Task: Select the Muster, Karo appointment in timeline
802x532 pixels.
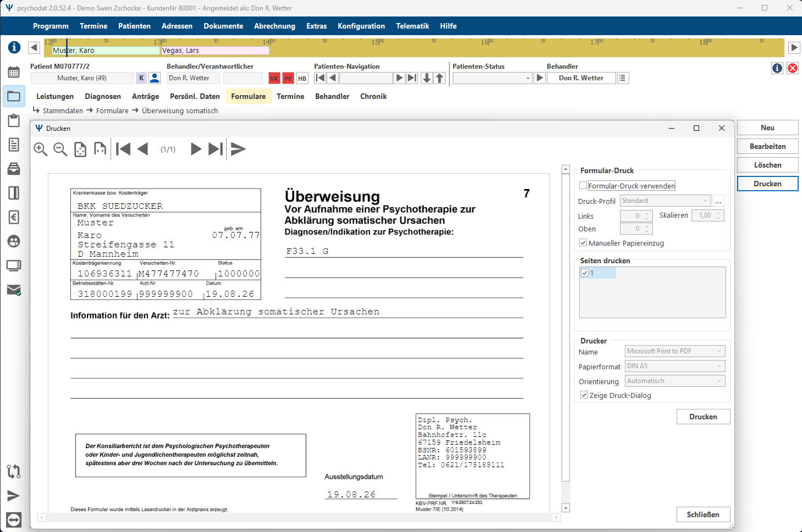Action: (x=106, y=50)
